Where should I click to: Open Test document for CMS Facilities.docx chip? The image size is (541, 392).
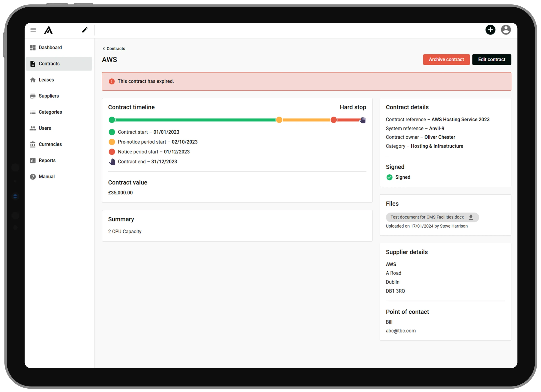pyautogui.click(x=432, y=217)
